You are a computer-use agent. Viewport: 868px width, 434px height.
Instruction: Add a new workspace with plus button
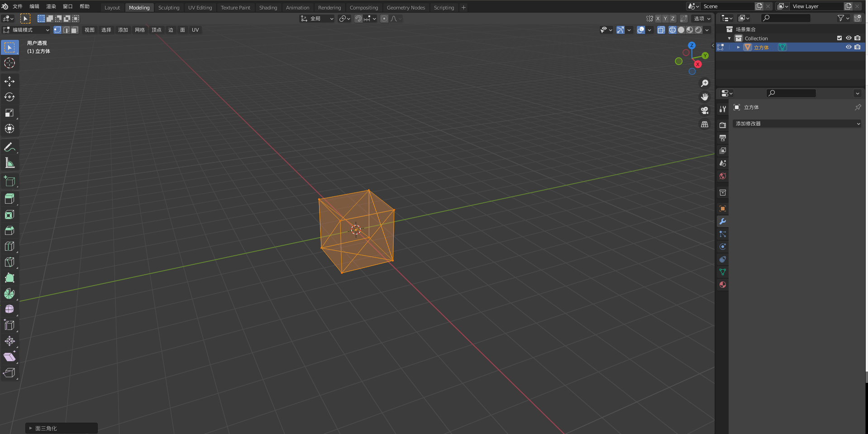(463, 8)
